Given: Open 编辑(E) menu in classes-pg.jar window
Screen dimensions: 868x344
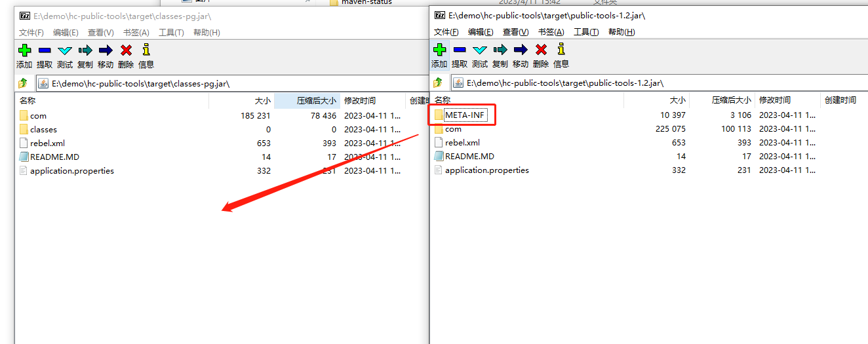Looking at the screenshot, I should click(x=66, y=32).
